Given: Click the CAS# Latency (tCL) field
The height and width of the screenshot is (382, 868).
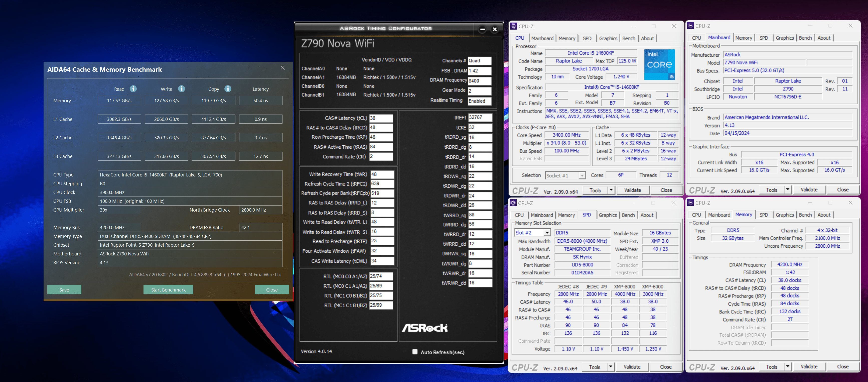Looking at the screenshot, I should pos(381,118).
